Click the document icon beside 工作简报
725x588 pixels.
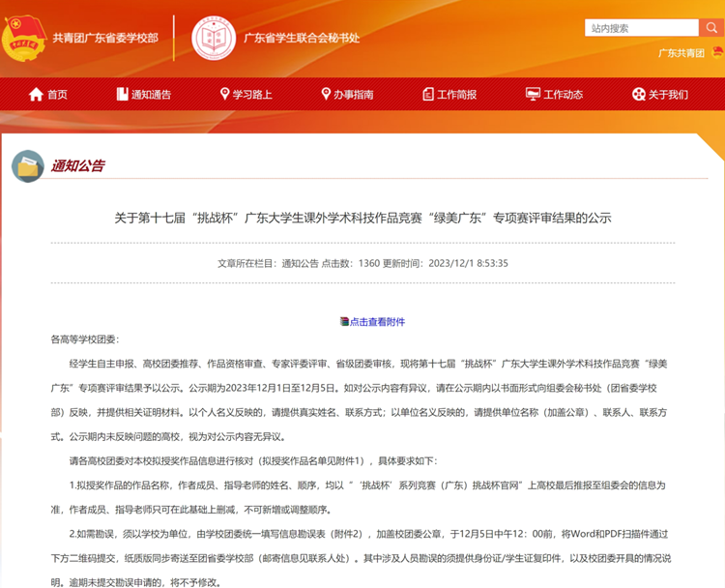pos(428,94)
